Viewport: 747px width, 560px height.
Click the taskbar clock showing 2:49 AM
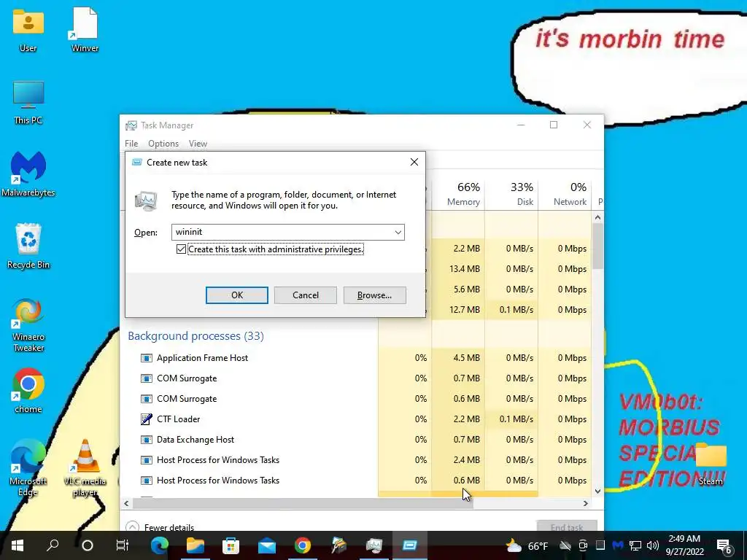[x=685, y=545]
